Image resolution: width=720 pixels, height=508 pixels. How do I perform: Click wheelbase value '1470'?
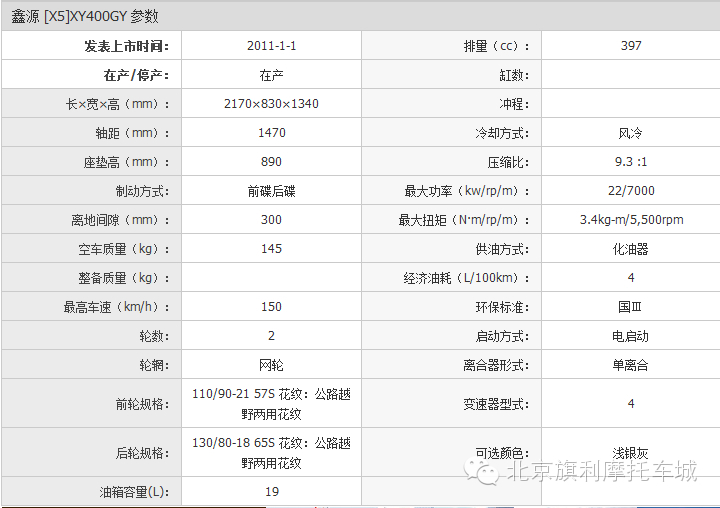click(x=271, y=133)
